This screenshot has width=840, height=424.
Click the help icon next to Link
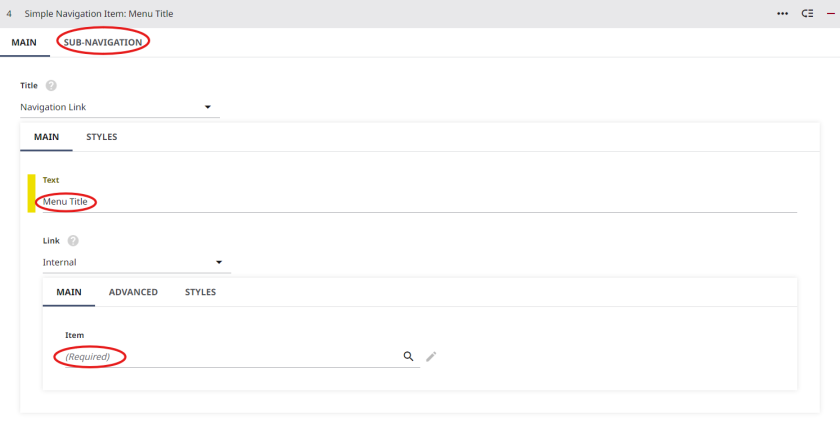73,241
